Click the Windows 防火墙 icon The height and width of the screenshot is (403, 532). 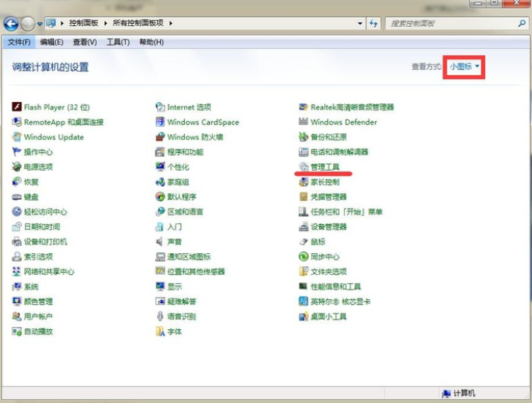pyautogui.click(x=160, y=137)
